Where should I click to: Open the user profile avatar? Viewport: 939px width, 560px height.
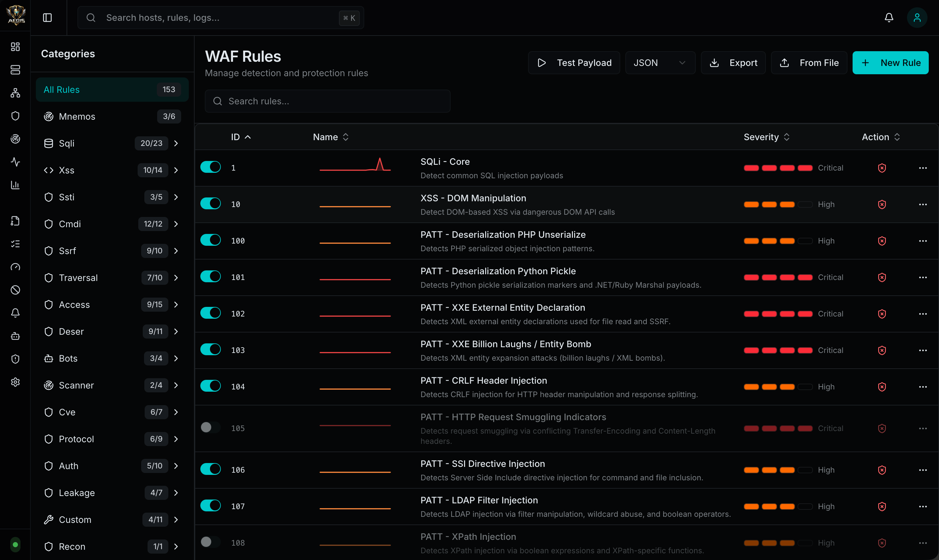tap(917, 17)
